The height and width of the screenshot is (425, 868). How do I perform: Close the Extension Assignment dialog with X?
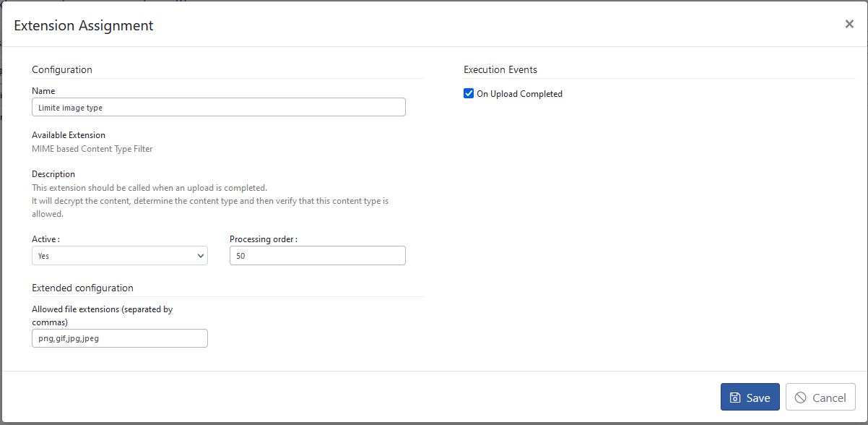click(x=849, y=24)
